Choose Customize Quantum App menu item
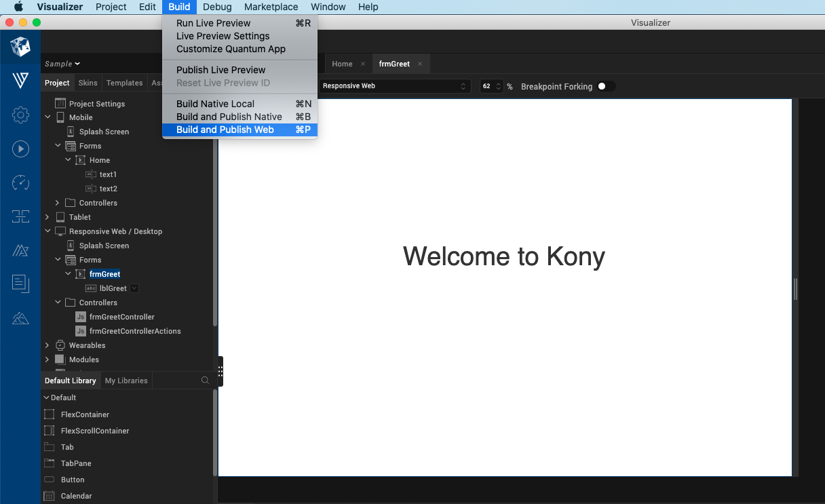This screenshot has width=825, height=504. click(x=240, y=49)
